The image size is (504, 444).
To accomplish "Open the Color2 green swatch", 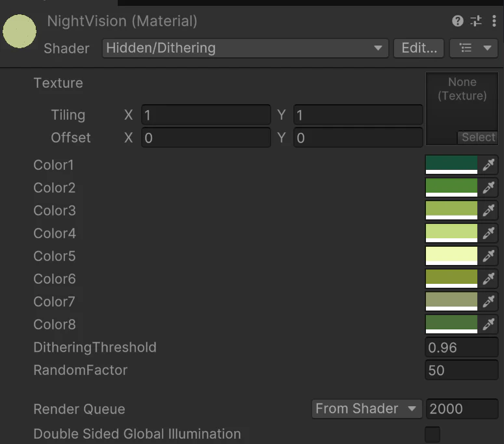I will [451, 187].
